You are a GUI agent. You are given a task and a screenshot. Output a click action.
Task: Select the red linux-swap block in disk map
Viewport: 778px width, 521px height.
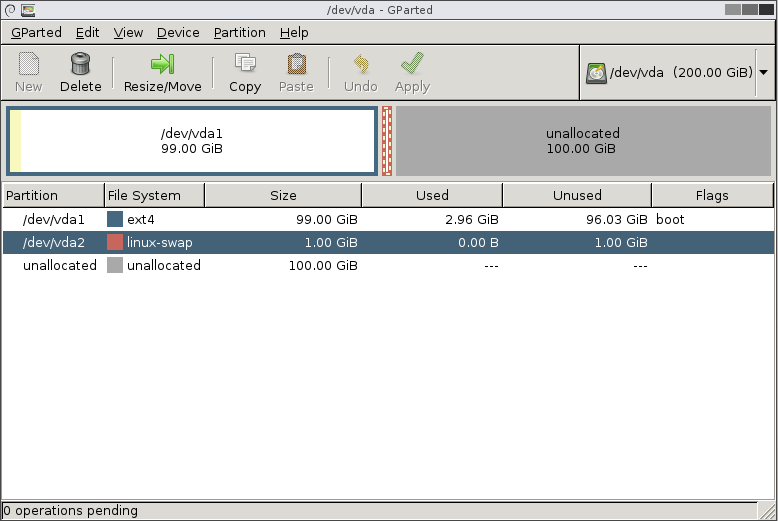[x=387, y=141]
